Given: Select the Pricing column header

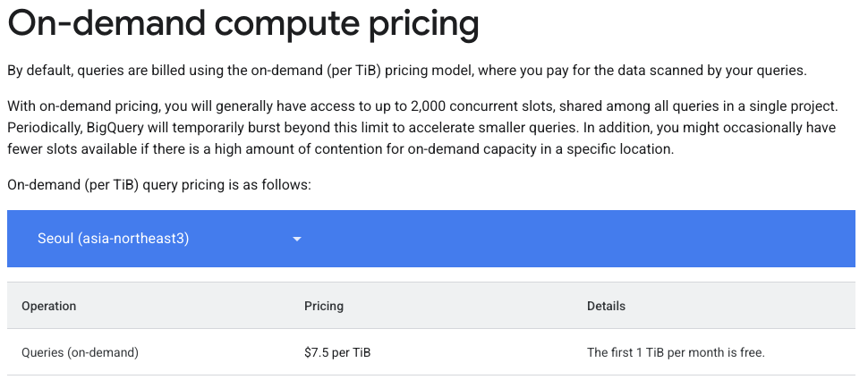Looking at the screenshot, I should pos(324,307).
